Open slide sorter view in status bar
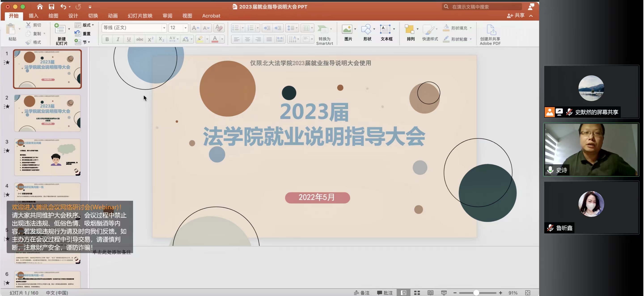This screenshot has height=296, width=644. tap(417, 293)
